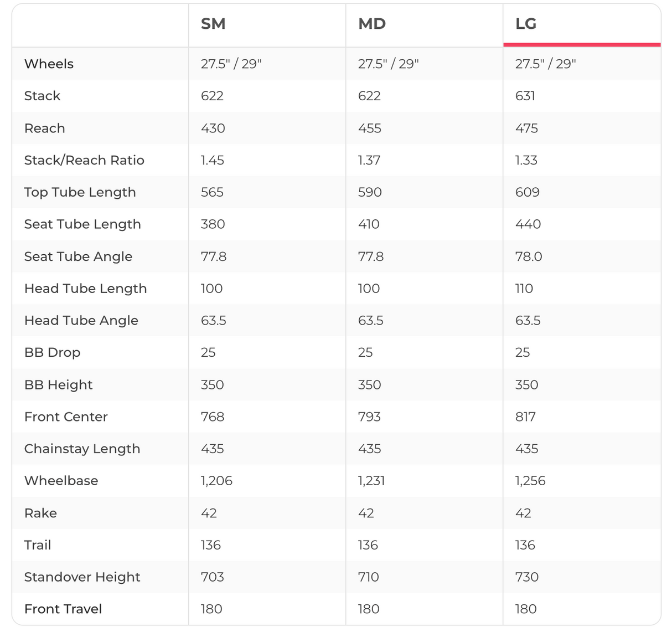Click the Seat Tube Angle row label
This screenshot has height=637, width=672.
(78, 256)
